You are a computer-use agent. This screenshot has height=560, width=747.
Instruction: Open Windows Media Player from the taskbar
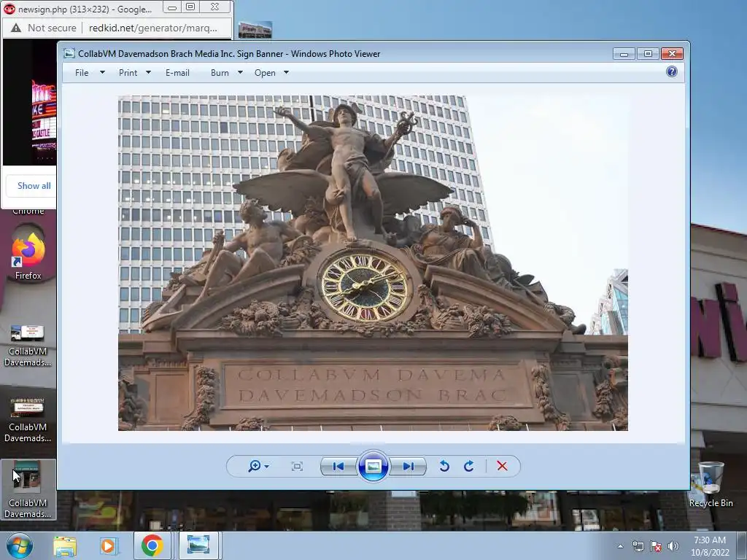pos(108,546)
